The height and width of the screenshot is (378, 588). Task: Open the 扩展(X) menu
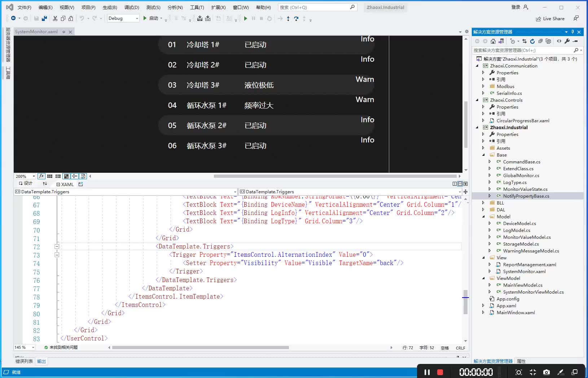coord(218,7)
